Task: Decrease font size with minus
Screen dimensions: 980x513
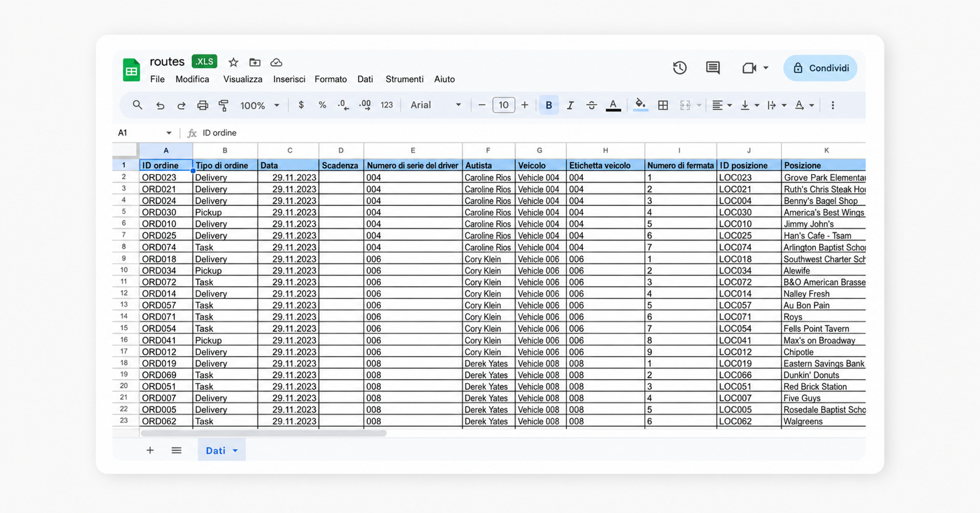Action: (482, 105)
